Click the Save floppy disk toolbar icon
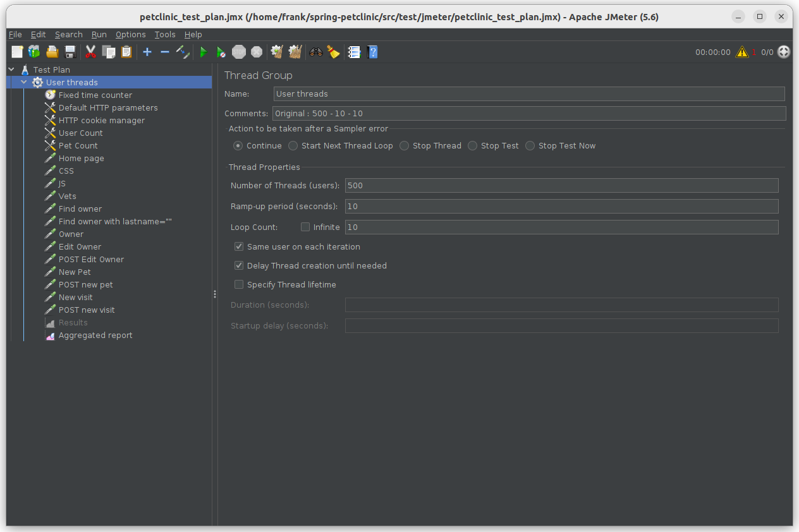This screenshot has width=799, height=532. click(x=70, y=52)
